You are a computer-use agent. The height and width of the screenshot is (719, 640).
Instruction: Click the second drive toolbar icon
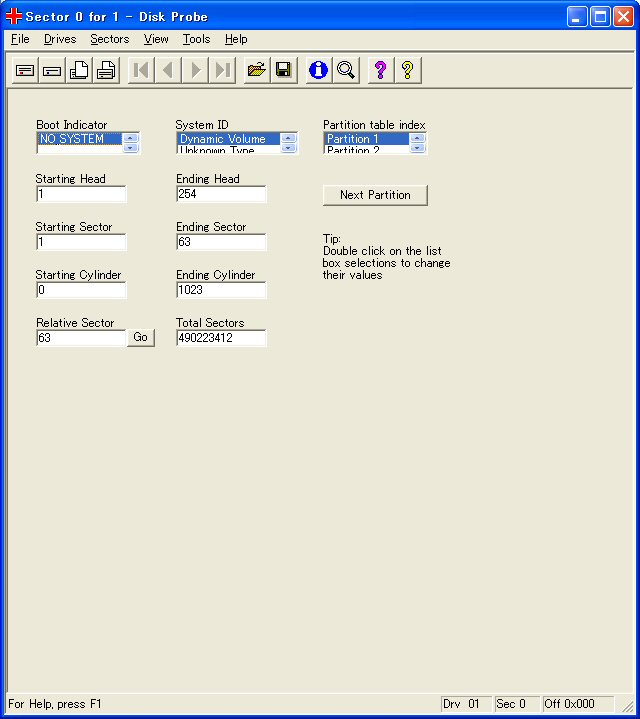pos(52,70)
